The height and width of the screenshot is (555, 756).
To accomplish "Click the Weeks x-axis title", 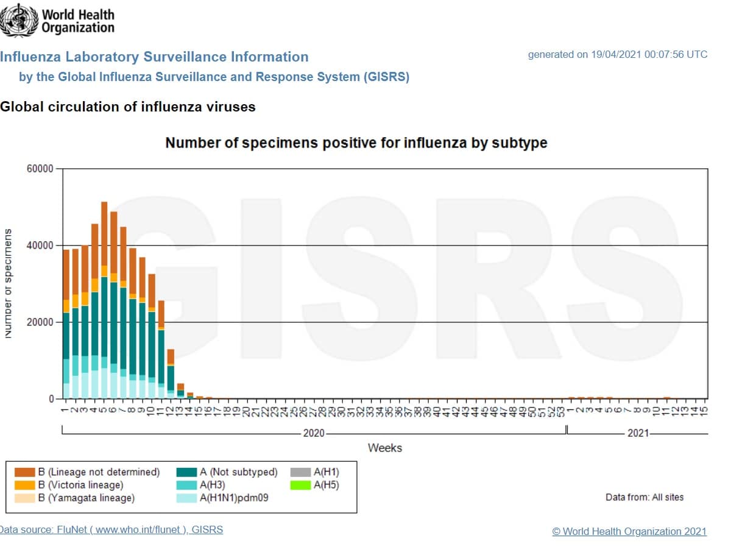I will pos(384,448).
